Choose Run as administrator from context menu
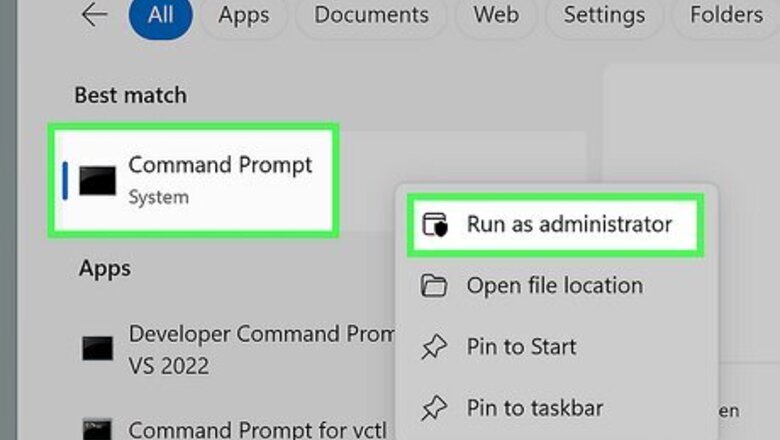The width and height of the screenshot is (780, 440). click(568, 225)
